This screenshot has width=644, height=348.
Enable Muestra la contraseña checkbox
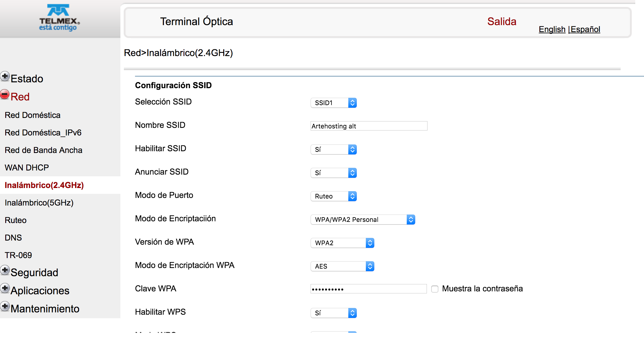(x=435, y=289)
